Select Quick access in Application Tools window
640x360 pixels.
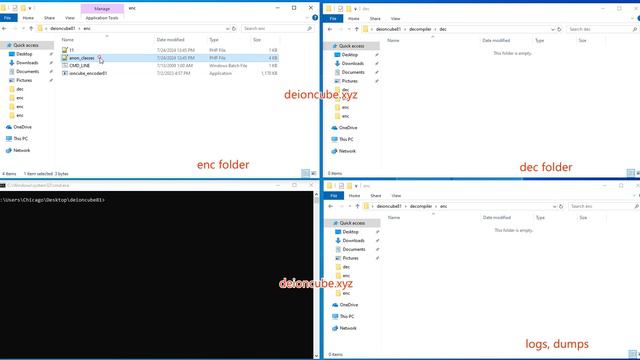(x=26, y=45)
